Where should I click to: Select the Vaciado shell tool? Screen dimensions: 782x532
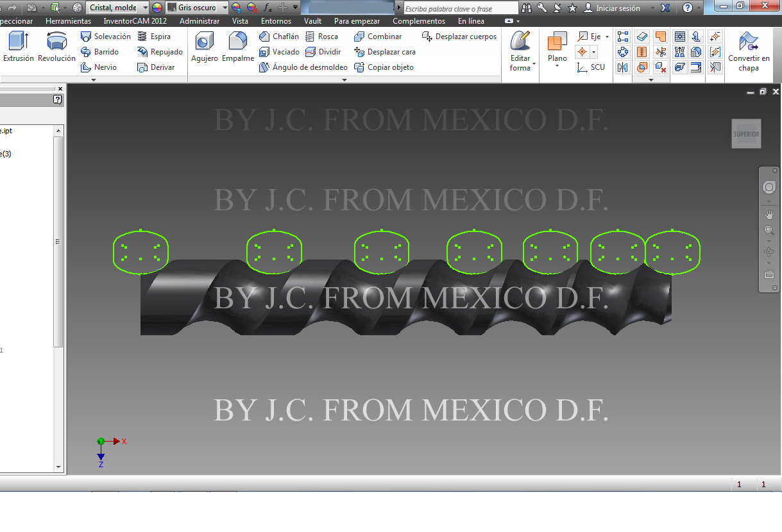279,52
